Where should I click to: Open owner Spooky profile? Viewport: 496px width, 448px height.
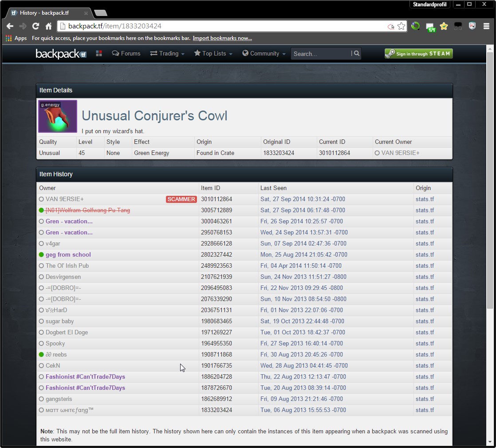pos(55,343)
